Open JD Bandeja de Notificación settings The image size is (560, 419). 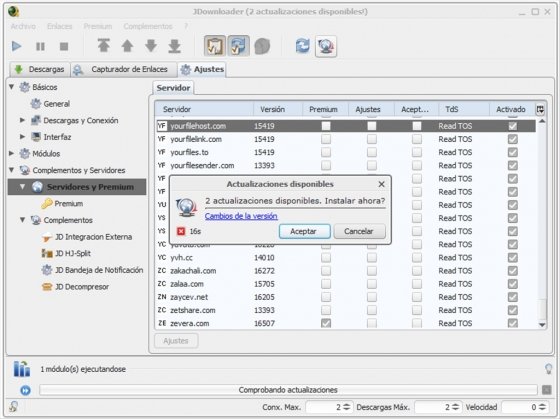[x=92, y=270]
